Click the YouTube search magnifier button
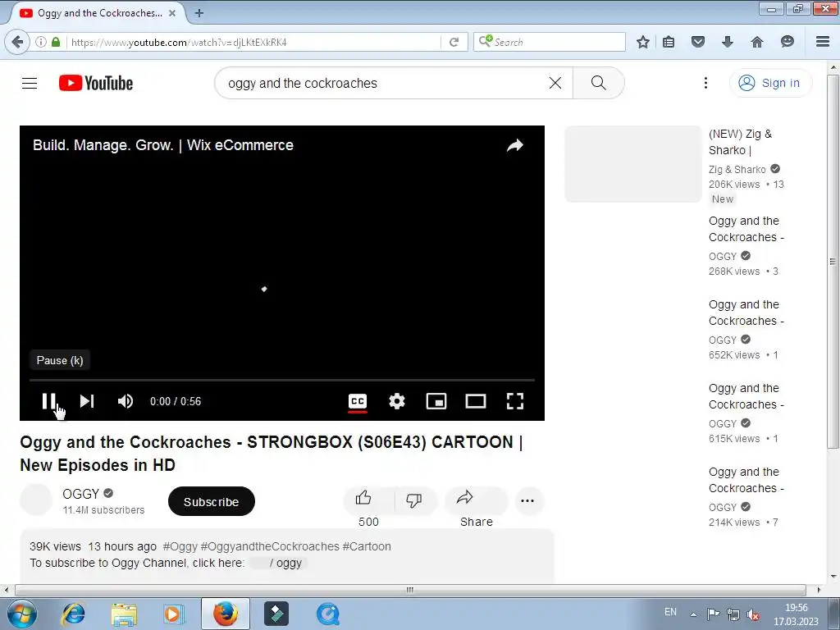The height and width of the screenshot is (630, 840). [x=598, y=83]
